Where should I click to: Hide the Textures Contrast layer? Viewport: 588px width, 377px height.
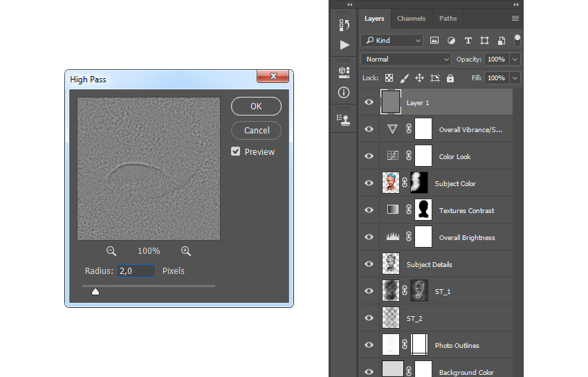click(369, 210)
